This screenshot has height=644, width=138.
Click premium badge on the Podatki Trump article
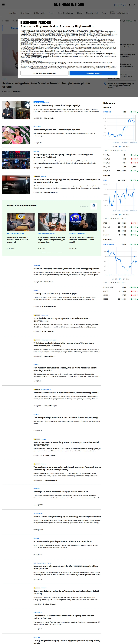coord(37,588)
